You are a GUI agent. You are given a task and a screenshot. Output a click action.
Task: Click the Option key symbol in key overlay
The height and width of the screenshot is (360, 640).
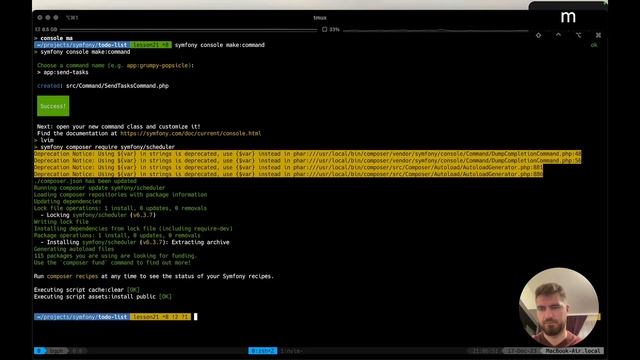pyautogui.click(x=578, y=36)
